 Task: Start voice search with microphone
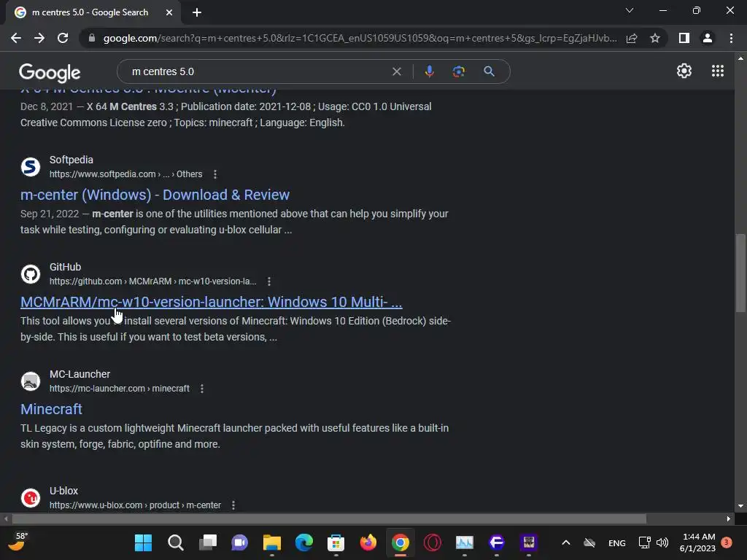click(429, 71)
